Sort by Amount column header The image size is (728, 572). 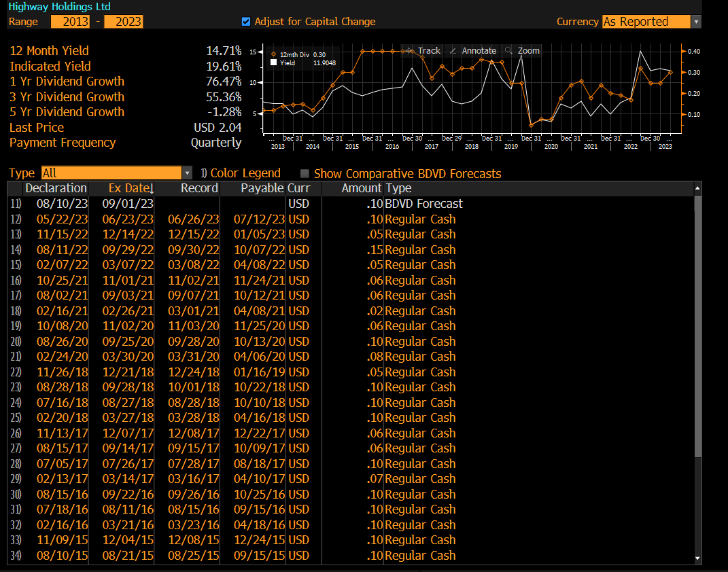(x=362, y=188)
